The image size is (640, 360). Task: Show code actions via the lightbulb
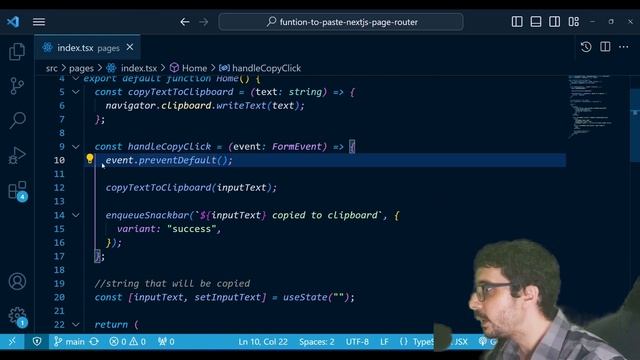click(90, 158)
